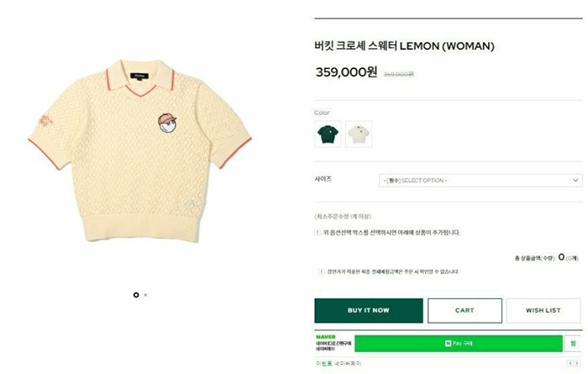Click the BUY IT NOW button
Screen dimensions: 588x374
(x=369, y=311)
